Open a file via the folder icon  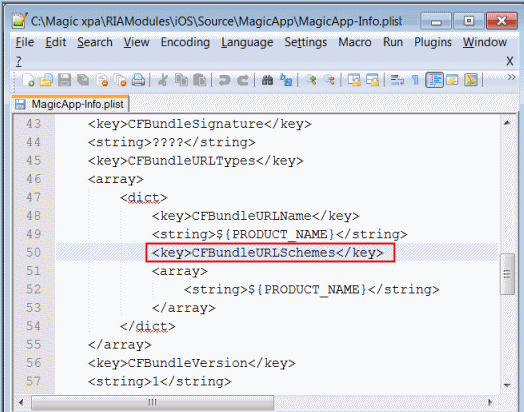click(x=46, y=80)
